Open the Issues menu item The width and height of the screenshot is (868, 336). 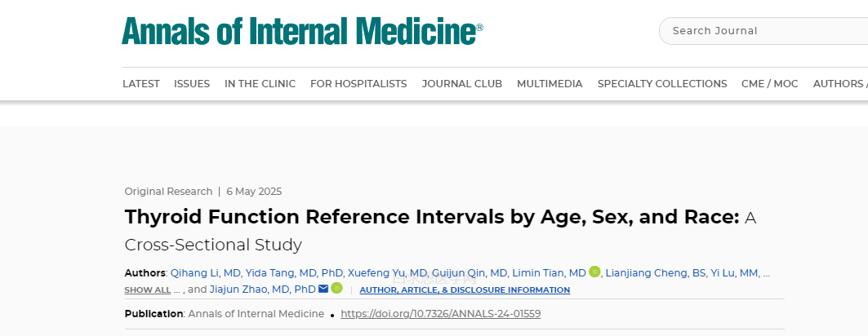[192, 83]
